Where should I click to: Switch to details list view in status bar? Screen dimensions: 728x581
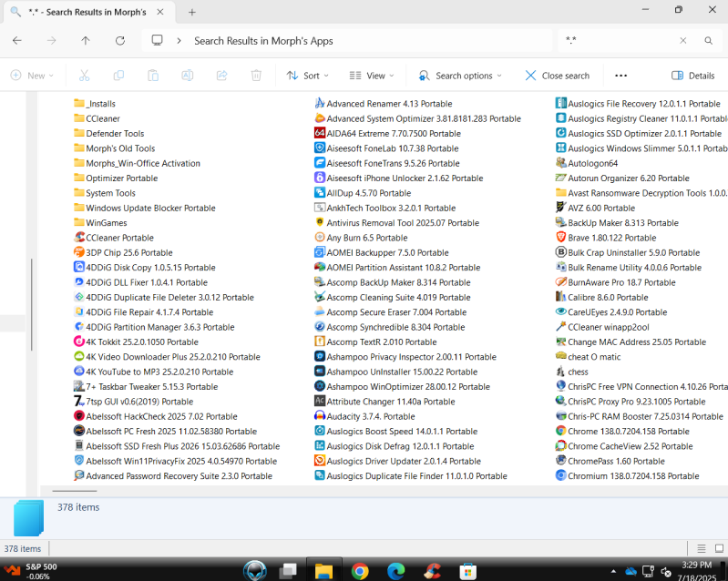(x=702, y=548)
